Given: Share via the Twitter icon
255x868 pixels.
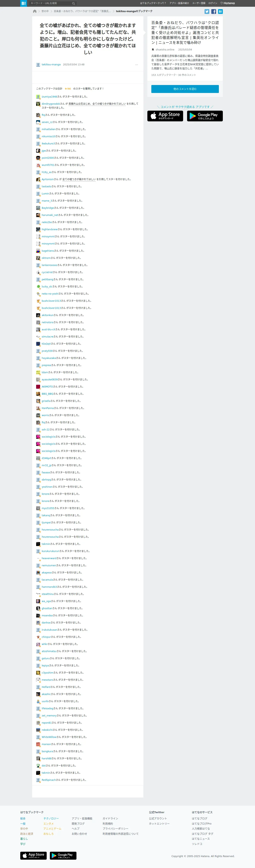Looking at the screenshot, I should tap(207, 12).
